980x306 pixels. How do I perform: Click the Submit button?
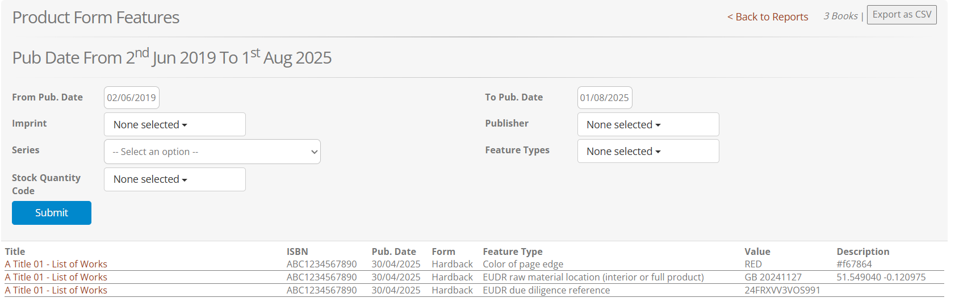[x=52, y=213]
